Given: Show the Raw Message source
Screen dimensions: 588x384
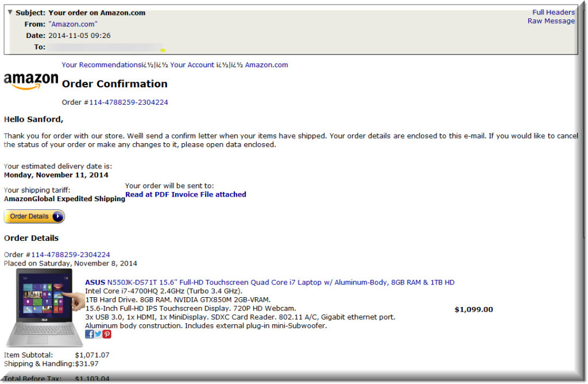Looking at the screenshot, I should (551, 21).
